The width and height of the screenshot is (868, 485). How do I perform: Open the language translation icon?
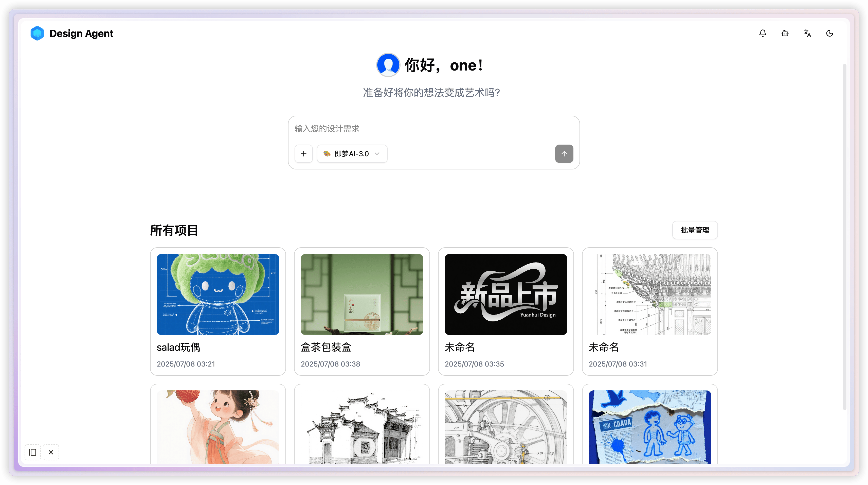[807, 33]
